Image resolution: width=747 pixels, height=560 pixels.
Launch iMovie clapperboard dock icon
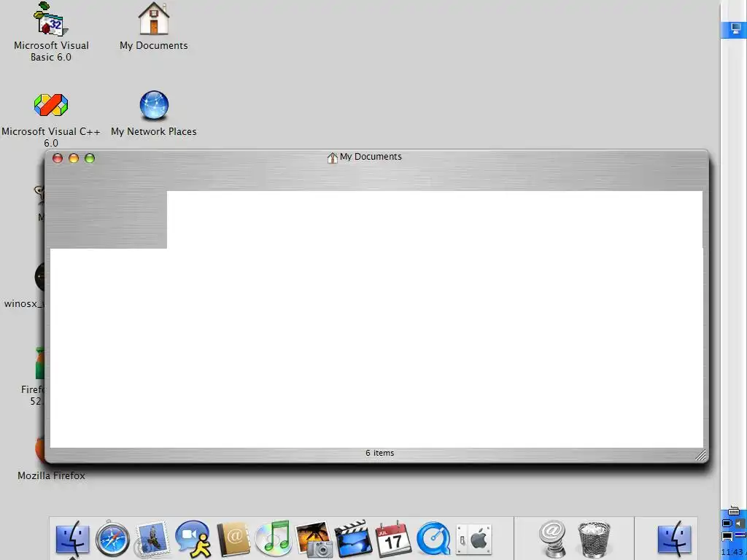pos(353,539)
